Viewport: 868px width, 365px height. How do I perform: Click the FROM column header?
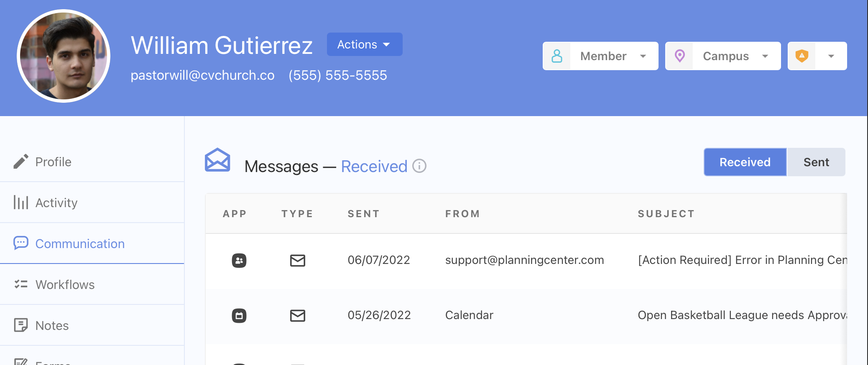click(462, 214)
